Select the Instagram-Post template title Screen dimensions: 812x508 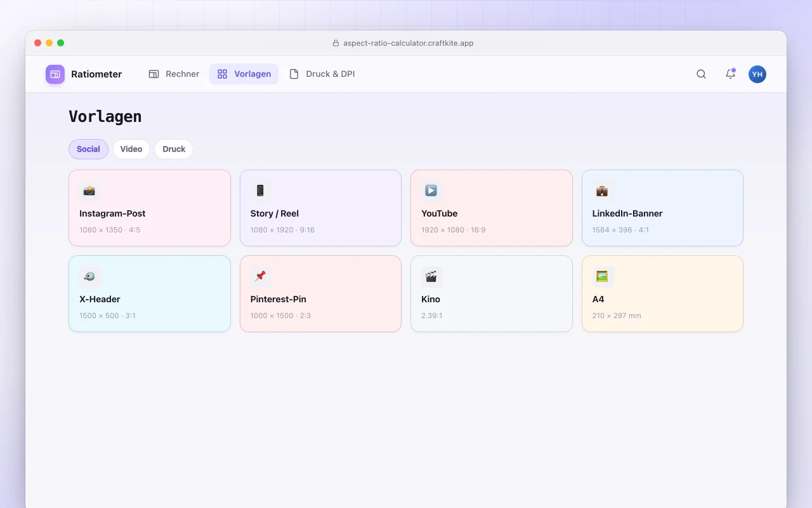[112, 213]
